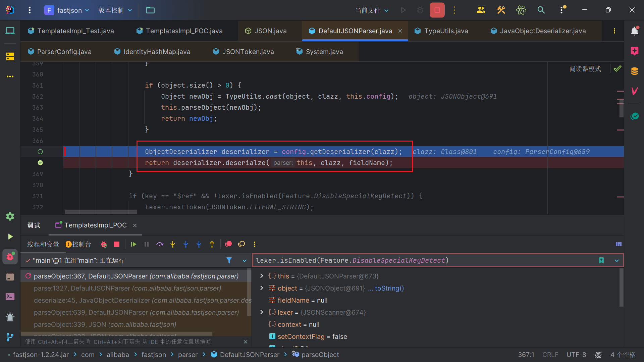Open the Structure tool window icon

(x=10, y=56)
